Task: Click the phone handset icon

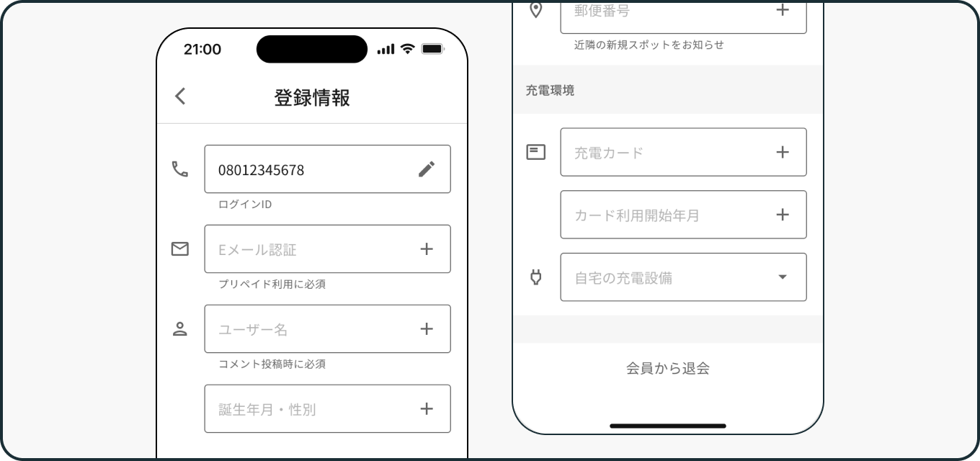Action: click(179, 169)
